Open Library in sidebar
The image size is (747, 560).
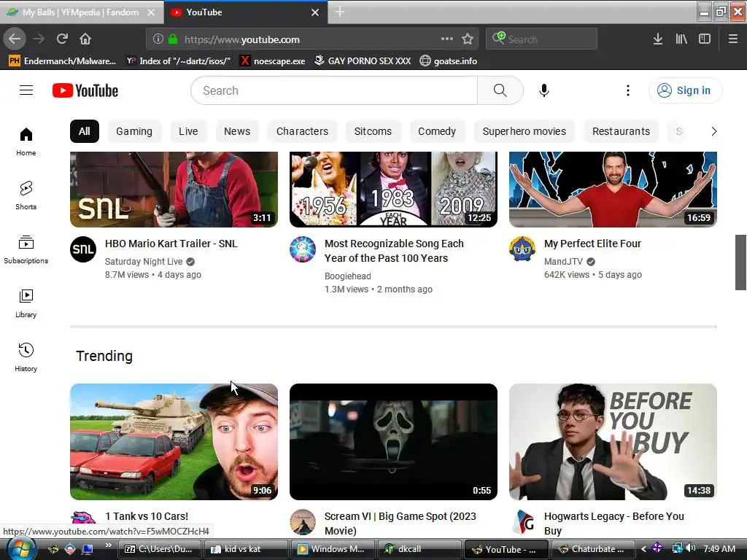[26, 303]
